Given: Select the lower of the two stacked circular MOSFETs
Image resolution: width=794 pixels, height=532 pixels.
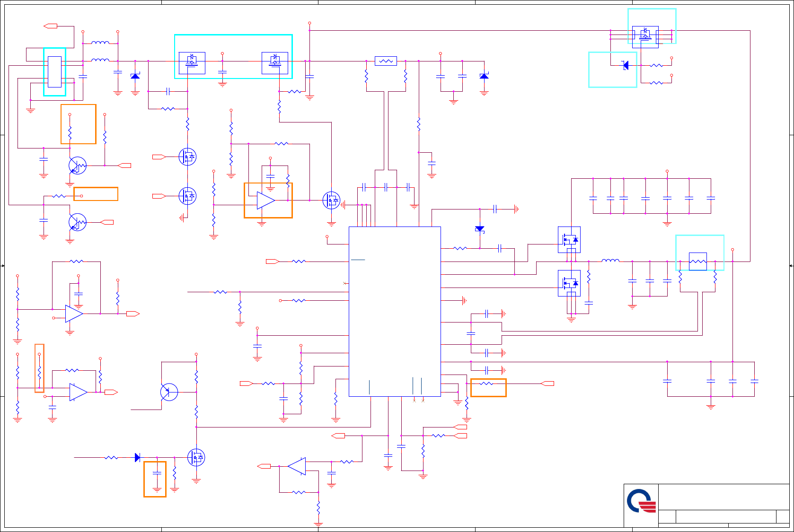Looking at the screenshot, I should (187, 196).
